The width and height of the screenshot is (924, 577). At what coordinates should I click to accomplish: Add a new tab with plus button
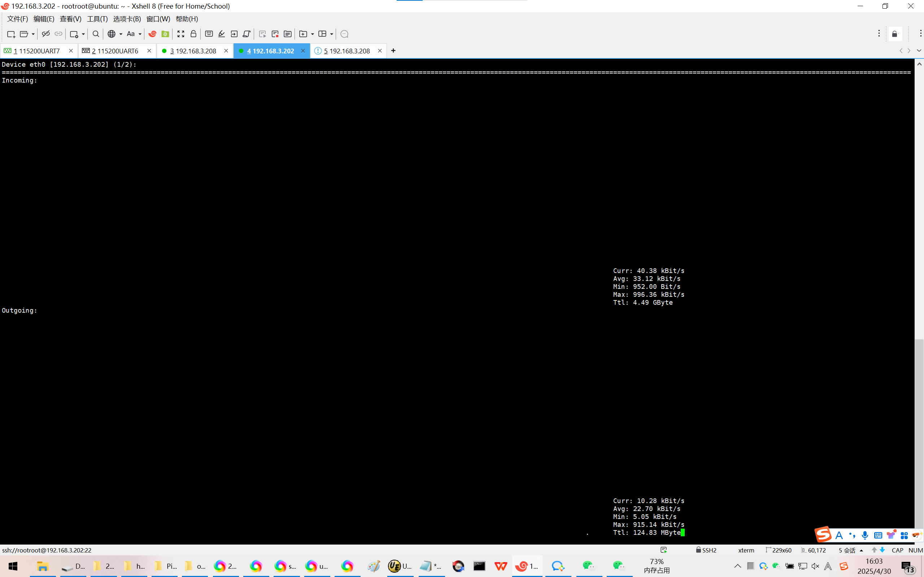pos(393,51)
